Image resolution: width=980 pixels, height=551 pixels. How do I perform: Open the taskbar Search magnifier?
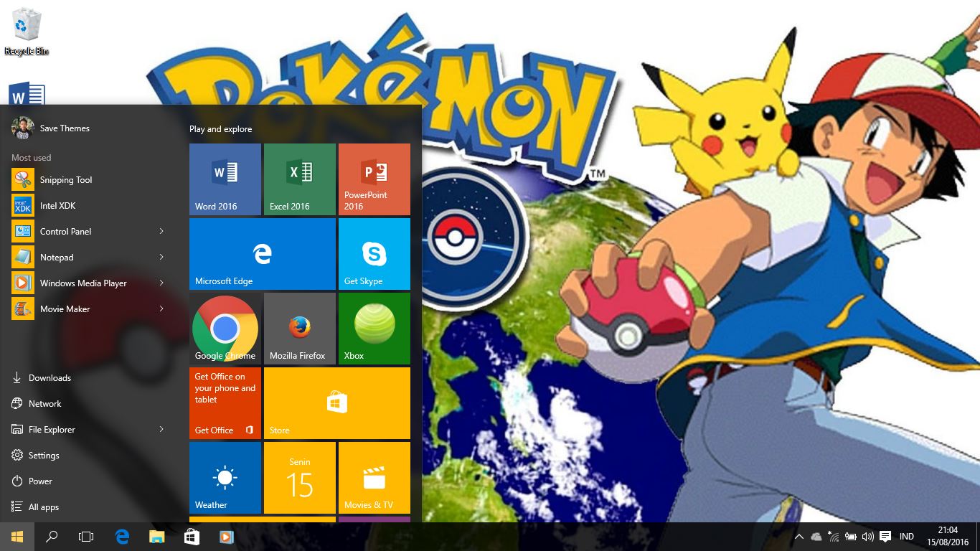(x=52, y=537)
